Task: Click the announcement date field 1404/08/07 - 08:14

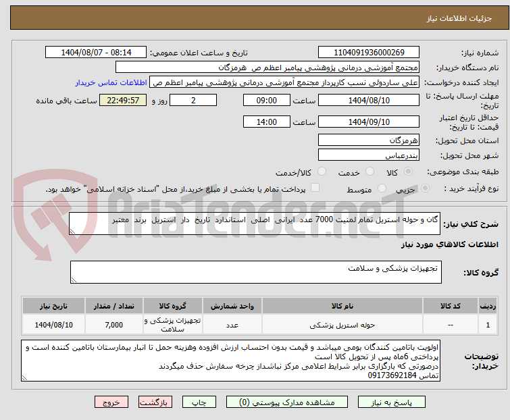Action: point(96,53)
